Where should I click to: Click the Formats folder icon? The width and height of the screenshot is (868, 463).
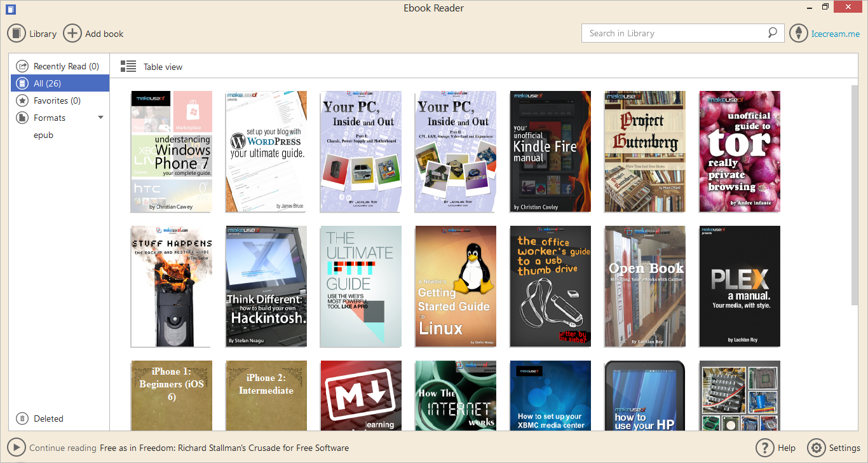(22, 118)
